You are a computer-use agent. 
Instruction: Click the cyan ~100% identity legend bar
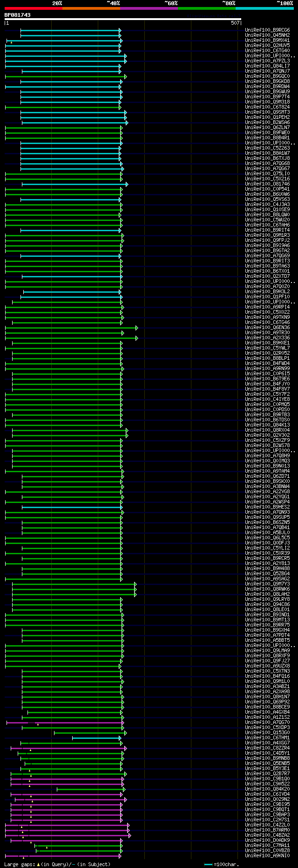pyautogui.click(x=264, y=8)
